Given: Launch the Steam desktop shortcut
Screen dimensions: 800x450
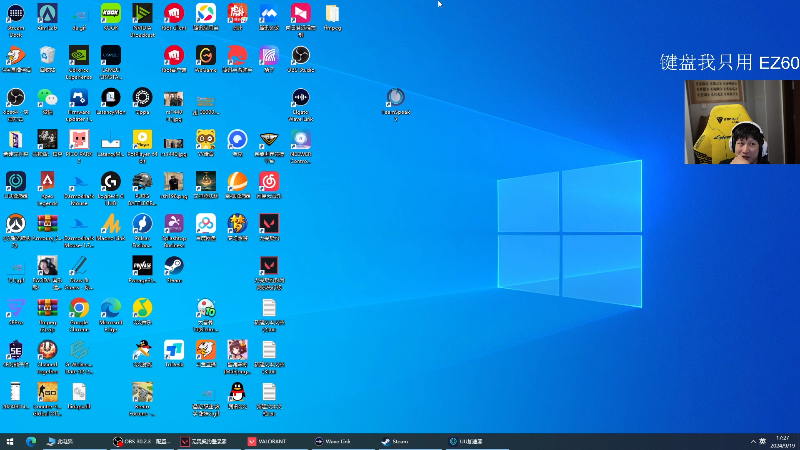Looking at the screenshot, I should 174,270.
